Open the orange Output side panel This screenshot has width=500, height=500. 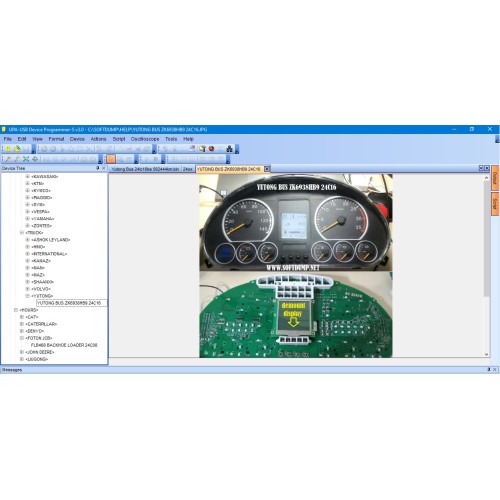tap(495, 178)
